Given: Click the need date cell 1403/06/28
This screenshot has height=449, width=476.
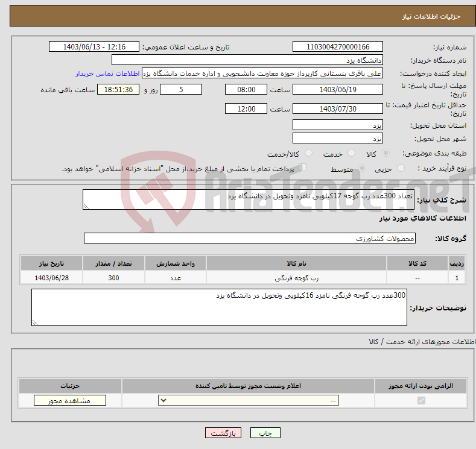Looking at the screenshot, I should pyautogui.click(x=52, y=278).
